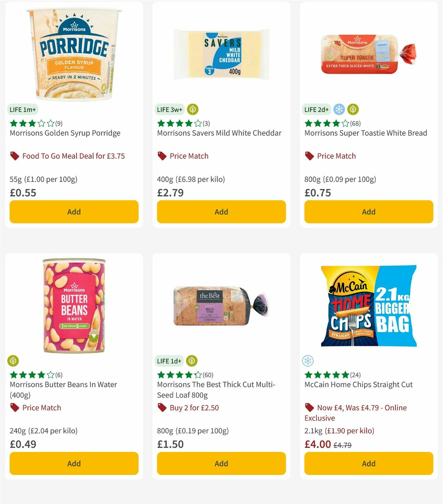This screenshot has width=443, height=504.
Task: Click the Morrisons Golden Syrup Porridge product title
Action: (x=65, y=133)
